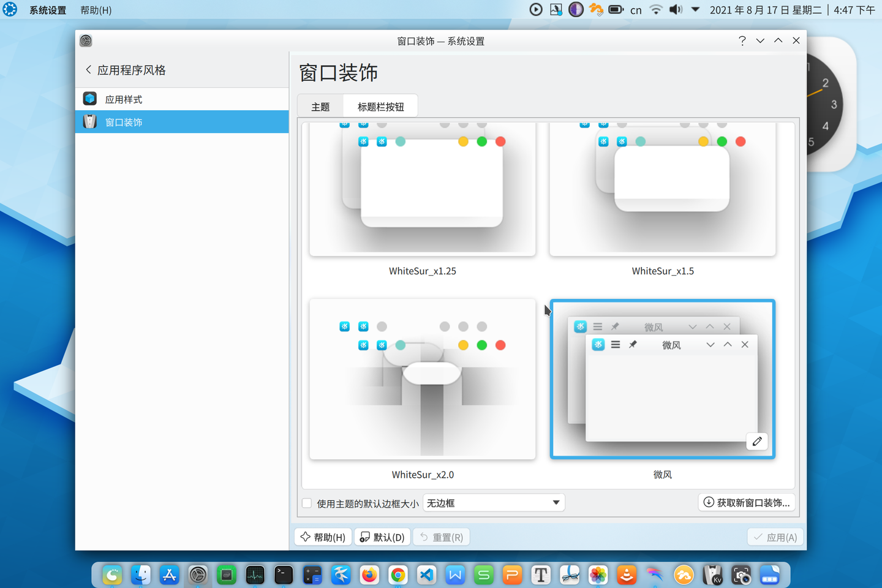
Task: Click the system settings icon in the title bar
Action: [86, 40]
